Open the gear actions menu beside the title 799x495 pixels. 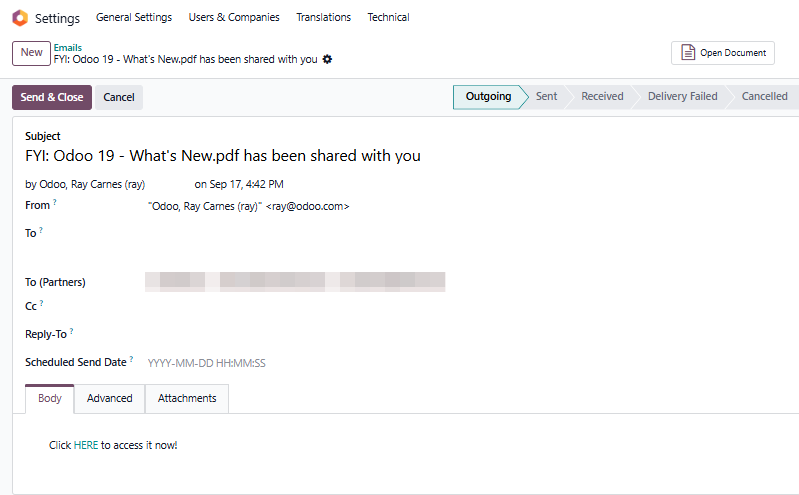pos(327,59)
